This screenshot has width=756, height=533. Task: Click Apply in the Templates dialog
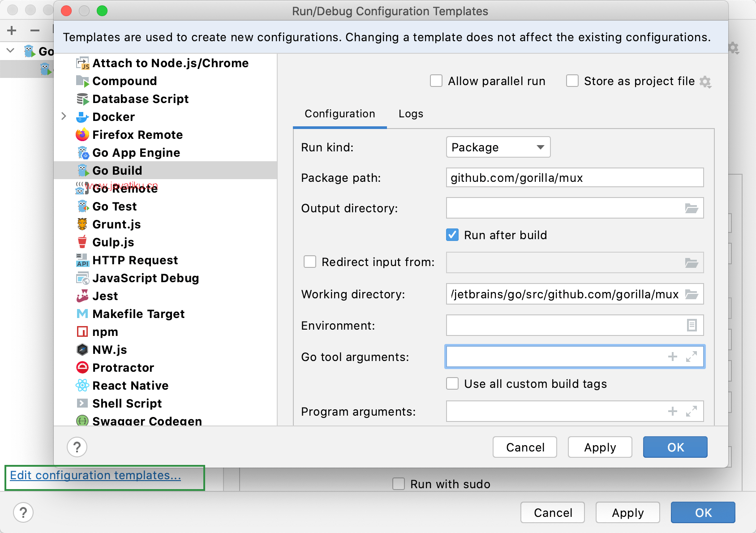(x=600, y=447)
